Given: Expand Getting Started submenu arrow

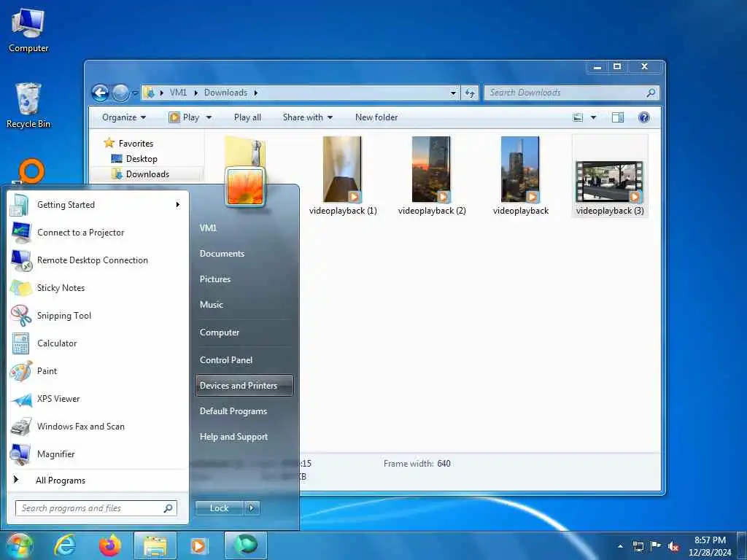Looking at the screenshot, I should [x=178, y=205].
